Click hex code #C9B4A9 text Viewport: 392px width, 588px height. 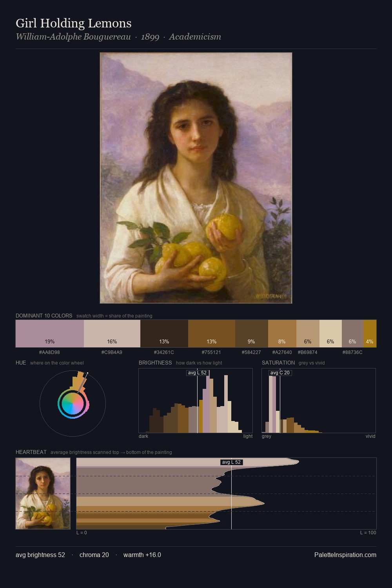click(112, 352)
